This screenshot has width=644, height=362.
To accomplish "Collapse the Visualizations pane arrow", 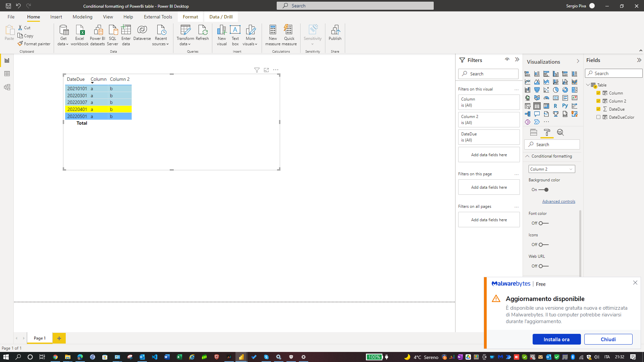I will coord(578,61).
